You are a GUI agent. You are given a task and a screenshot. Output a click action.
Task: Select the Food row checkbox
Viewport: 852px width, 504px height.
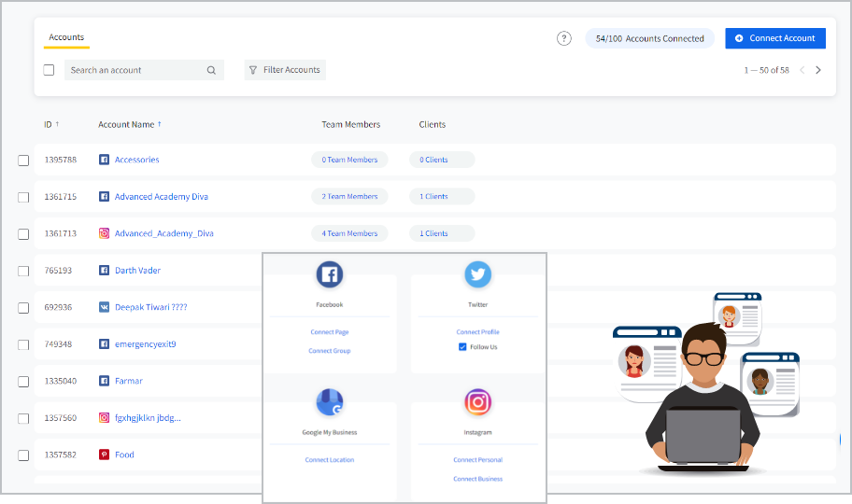[23, 455]
